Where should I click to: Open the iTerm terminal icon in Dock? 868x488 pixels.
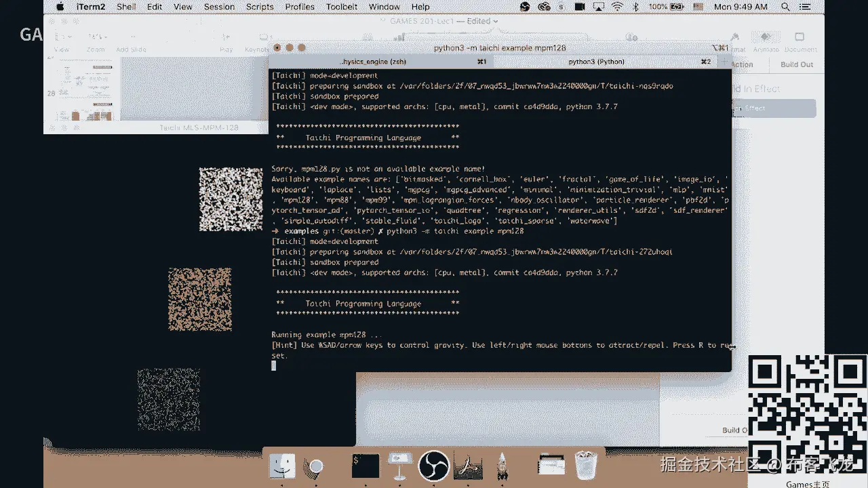click(x=366, y=466)
